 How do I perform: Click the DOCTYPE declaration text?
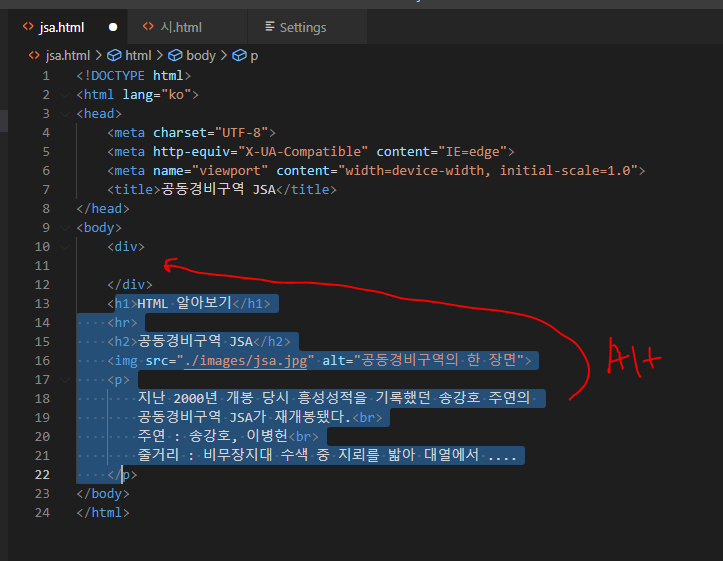coord(134,76)
